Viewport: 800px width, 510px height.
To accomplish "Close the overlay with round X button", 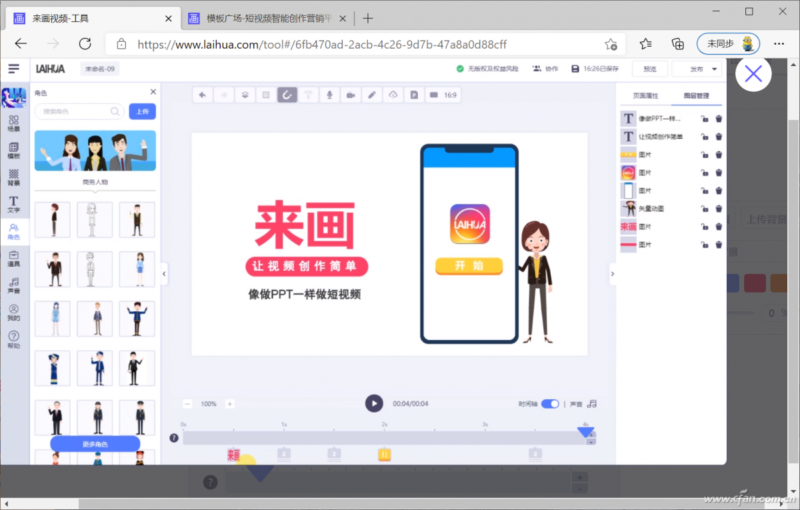I will [753, 74].
